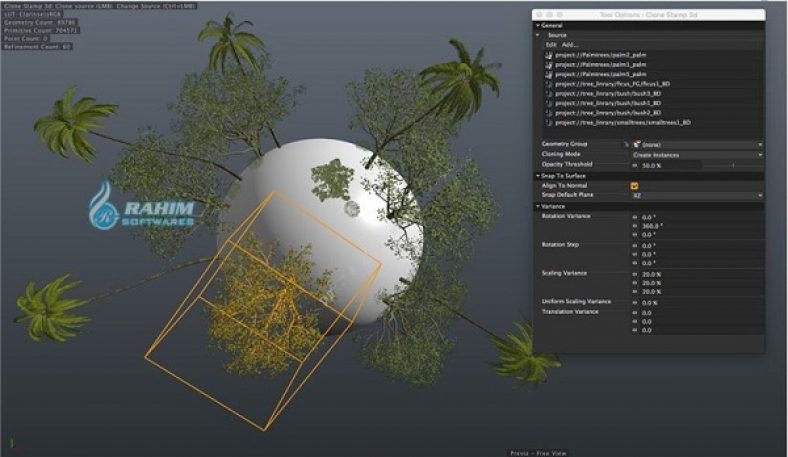Screen dimensions: 788x457
Task: Click the Previz - Free View label
Action: coord(538,453)
